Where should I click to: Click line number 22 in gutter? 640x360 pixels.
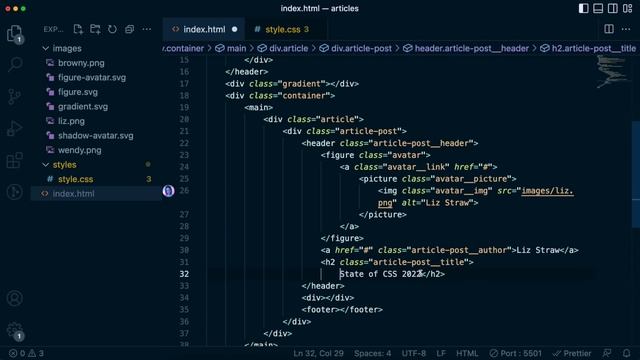click(x=184, y=143)
